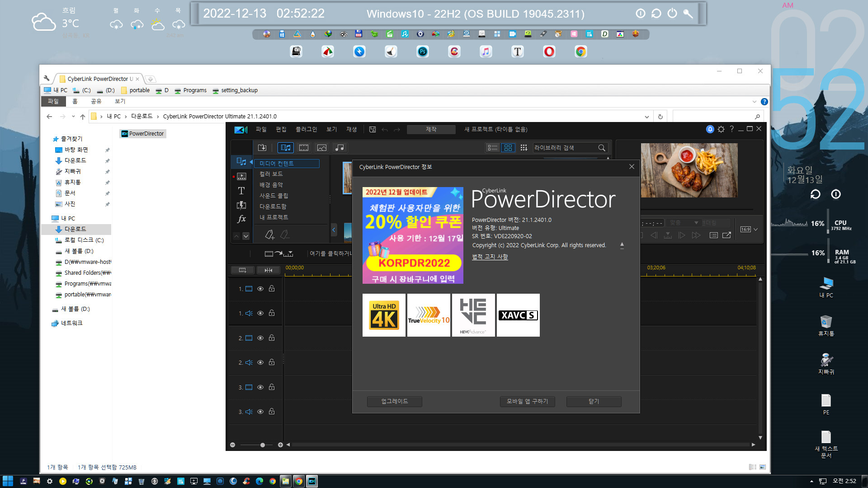Filter library by audio only icon
The height and width of the screenshot is (488, 868).
340,148
